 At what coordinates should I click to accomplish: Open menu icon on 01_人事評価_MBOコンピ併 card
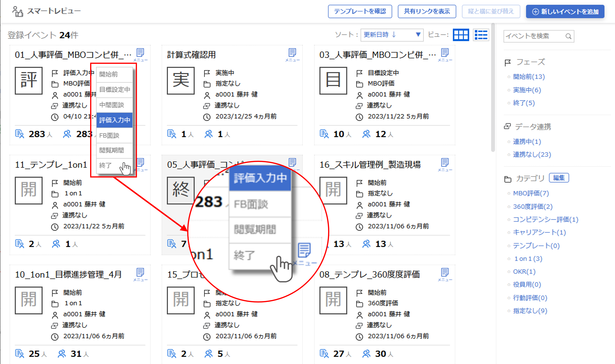click(x=140, y=54)
